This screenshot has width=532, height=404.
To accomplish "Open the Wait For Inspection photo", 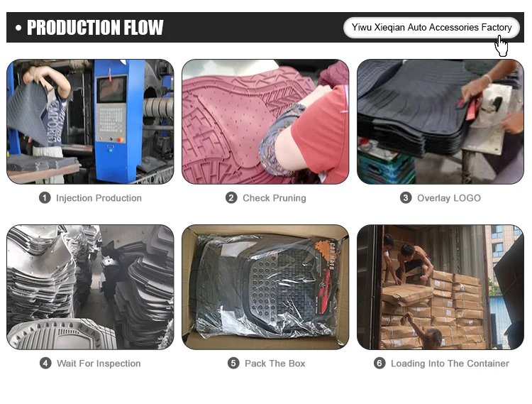I will click(90, 288).
